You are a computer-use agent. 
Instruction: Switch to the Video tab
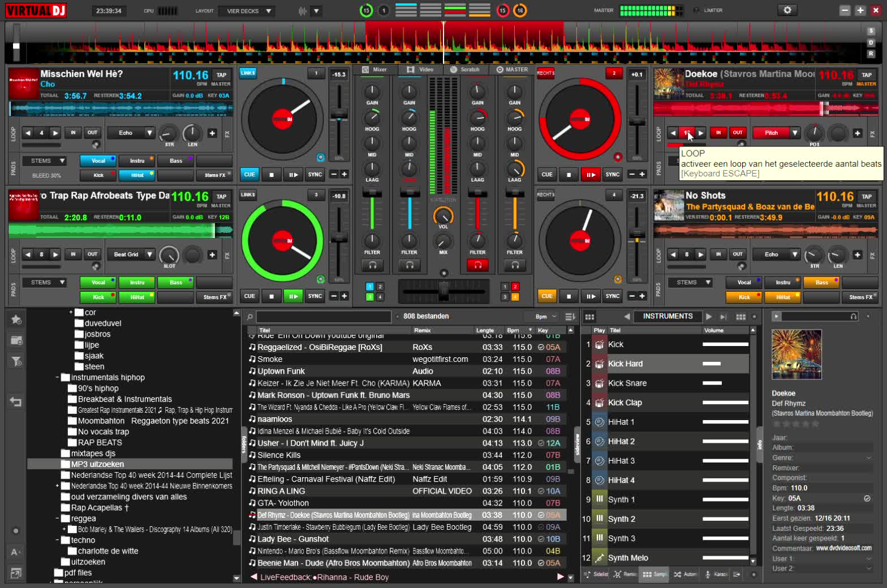[420, 70]
